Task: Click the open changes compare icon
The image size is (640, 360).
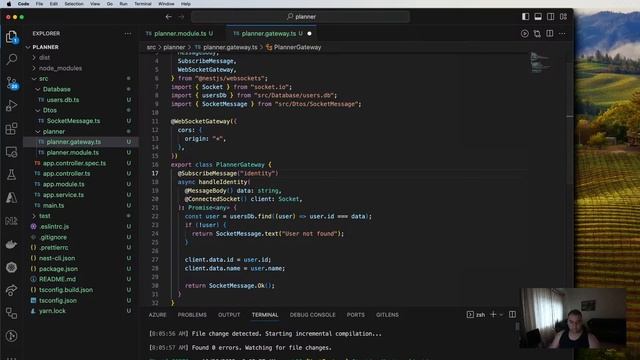Action: (537, 33)
